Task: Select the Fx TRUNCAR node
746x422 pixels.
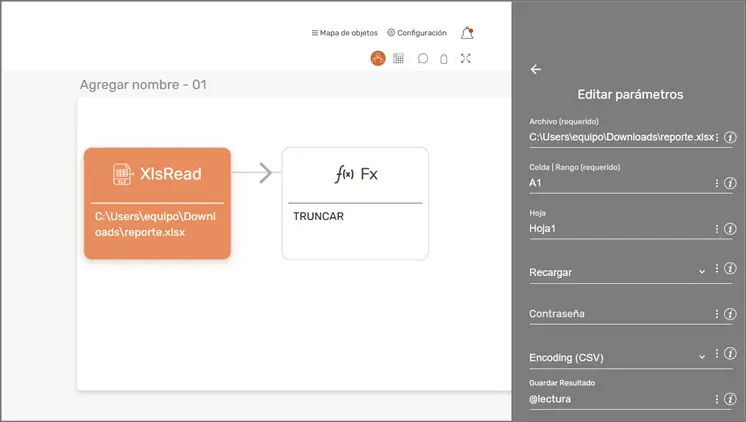Action: (x=355, y=203)
